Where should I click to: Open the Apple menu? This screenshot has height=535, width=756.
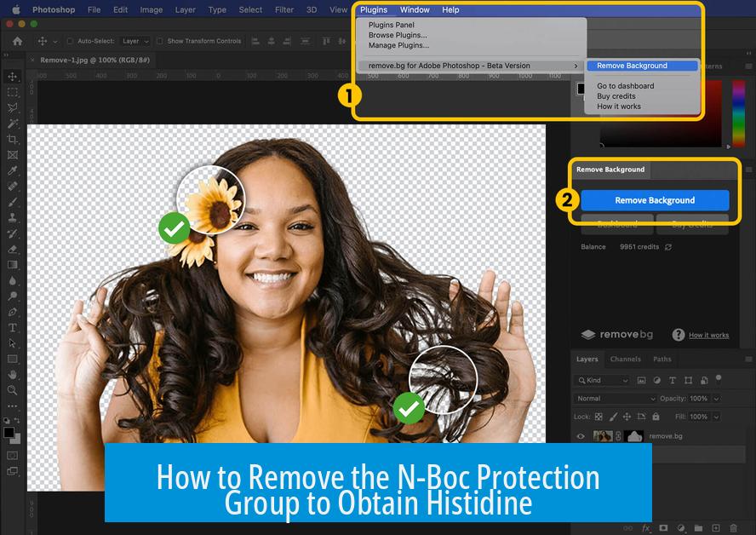coord(16,9)
